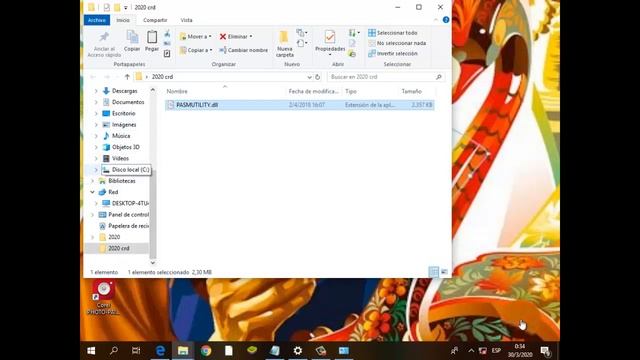640x360 pixels.
Task: Open the Windows Start menu
Action: point(91,351)
